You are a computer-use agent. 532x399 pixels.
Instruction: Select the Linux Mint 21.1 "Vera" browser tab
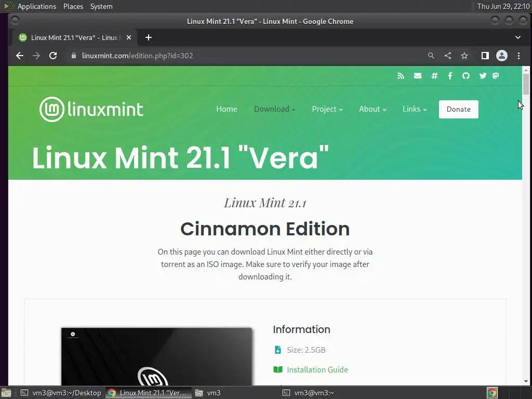(x=75, y=37)
